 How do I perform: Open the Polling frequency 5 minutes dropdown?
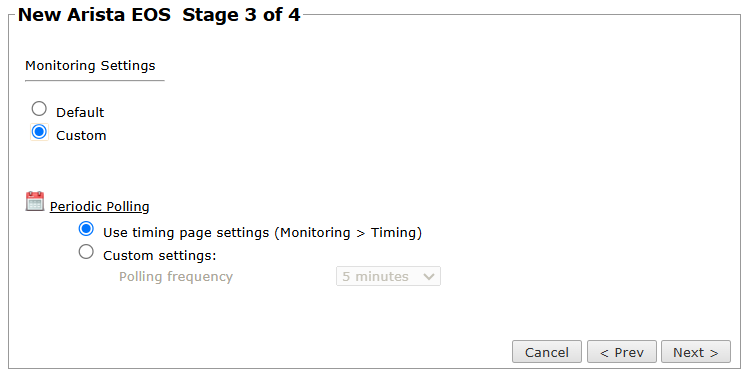pos(388,276)
